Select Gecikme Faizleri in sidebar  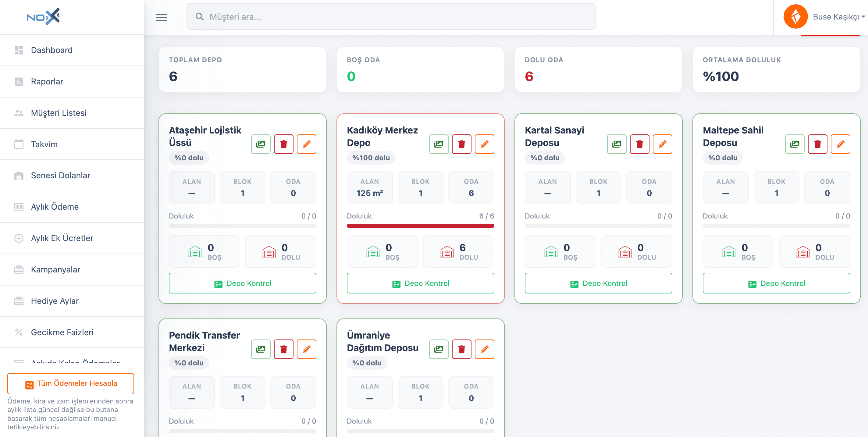(x=72, y=332)
